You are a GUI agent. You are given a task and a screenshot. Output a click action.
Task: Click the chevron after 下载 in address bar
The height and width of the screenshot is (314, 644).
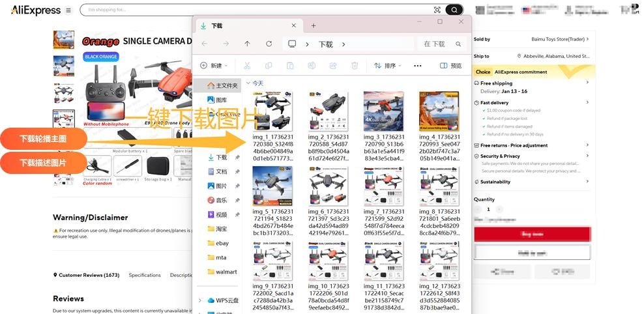point(344,44)
